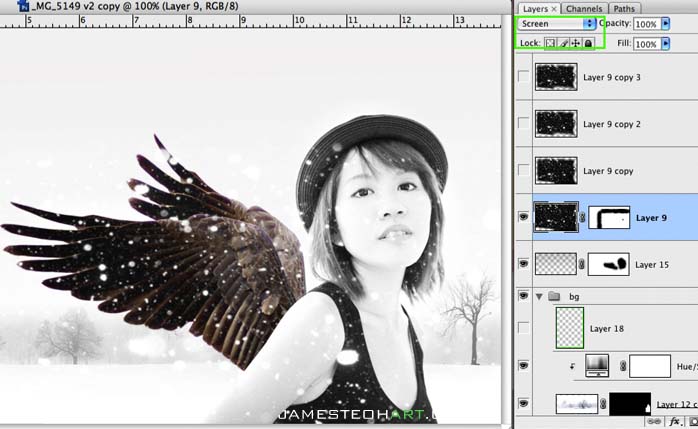Image resolution: width=698 pixels, height=429 pixels.
Task: Open the Screen blend mode dropdown
Action: coord(556,24)
